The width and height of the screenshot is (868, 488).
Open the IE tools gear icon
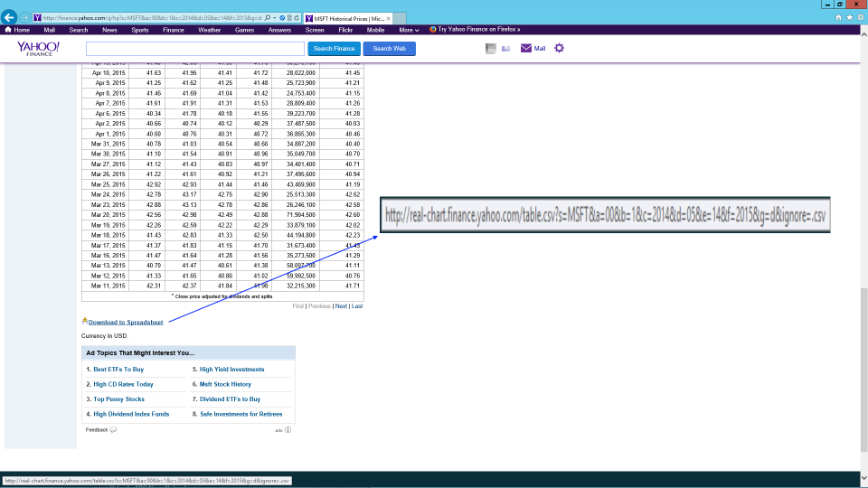tap(860, 18)
